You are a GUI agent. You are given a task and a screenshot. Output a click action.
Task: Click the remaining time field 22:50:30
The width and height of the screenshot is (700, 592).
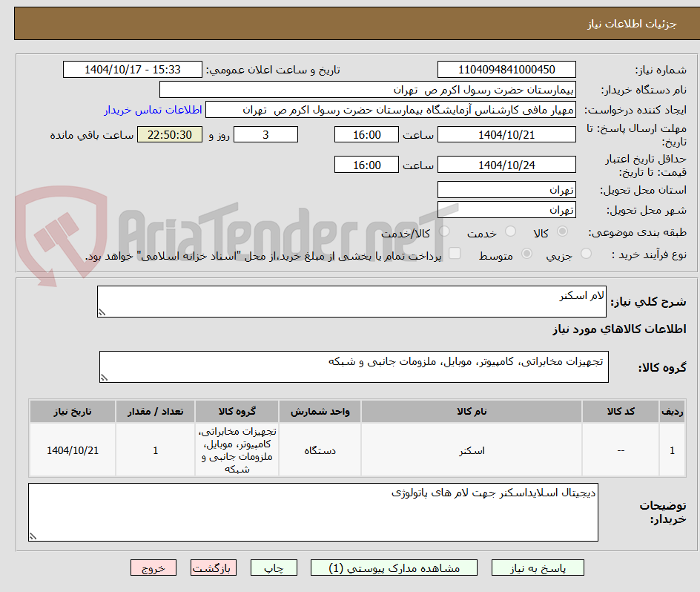pyautogui.click(x=170, y=134)
